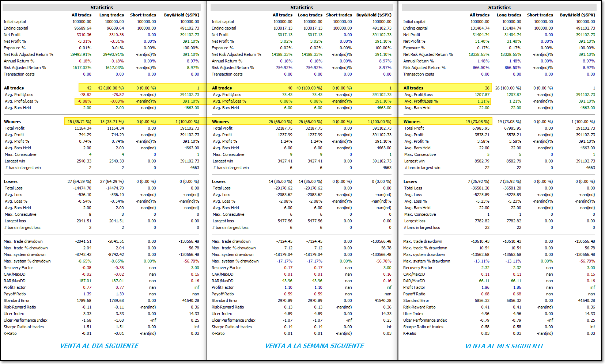The width and height of the screenshot is (605, 364).
Task: Select All trades Largest loss -5477.56
Action: click(284, 221)
